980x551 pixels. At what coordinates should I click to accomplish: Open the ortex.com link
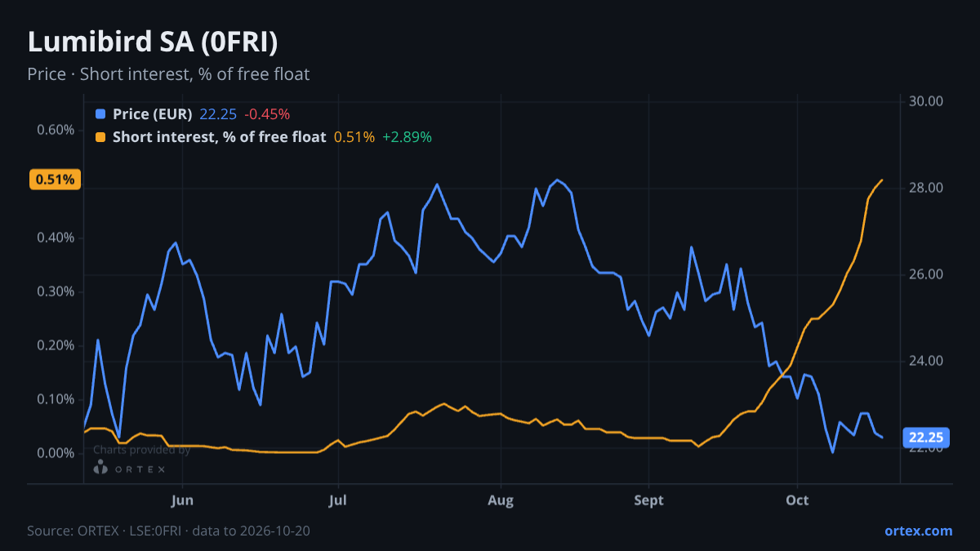[x=919, y=531]
